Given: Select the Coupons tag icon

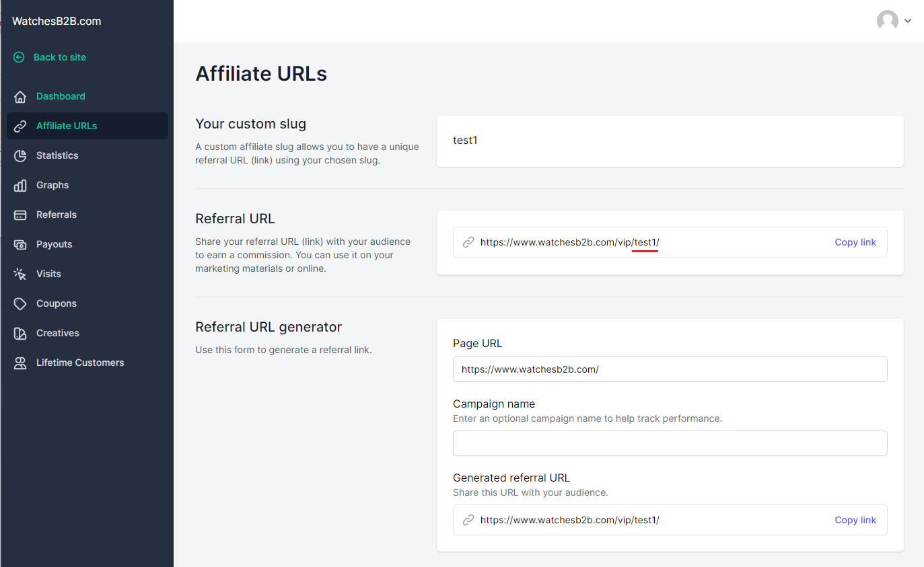Looking at the screenshot, I should 20,303.
